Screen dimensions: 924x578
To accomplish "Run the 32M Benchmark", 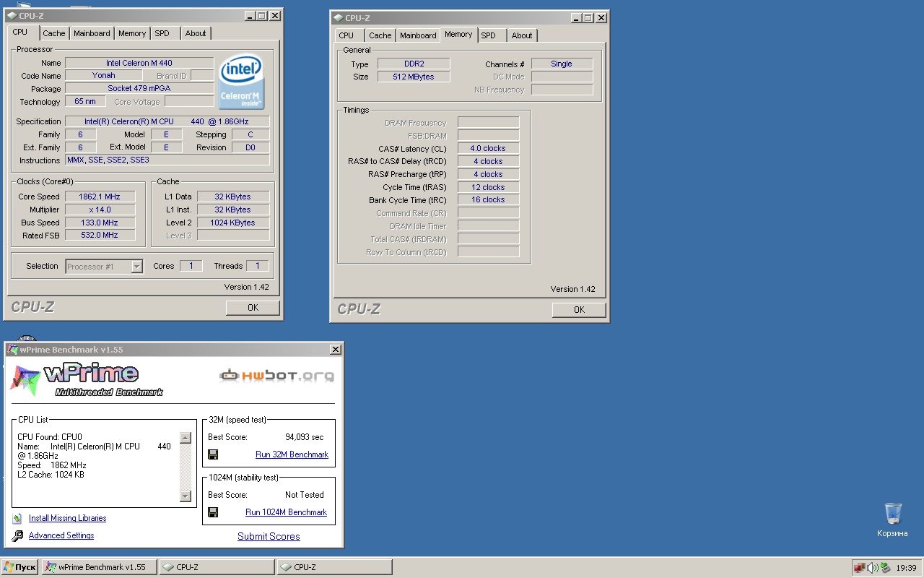I will pyautogui.click(x=292, y=454).
